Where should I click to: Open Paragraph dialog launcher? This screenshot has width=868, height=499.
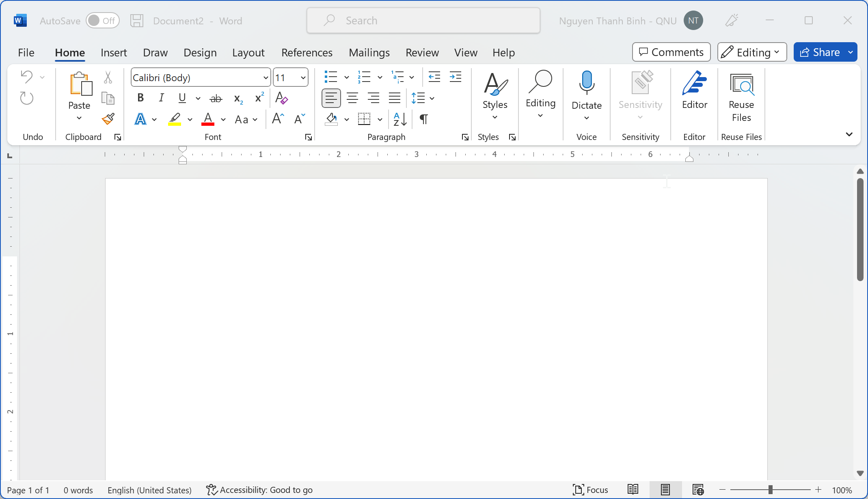pos(465,137)
